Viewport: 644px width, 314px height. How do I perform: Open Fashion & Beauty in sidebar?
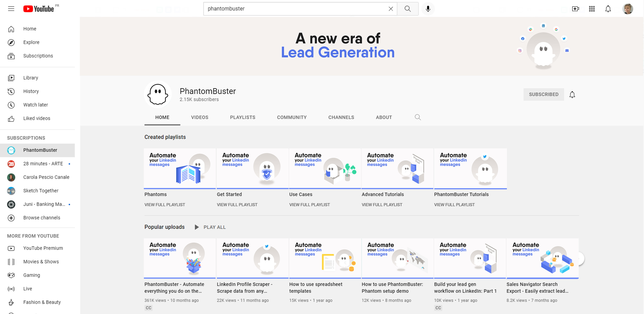coord(38,302)
